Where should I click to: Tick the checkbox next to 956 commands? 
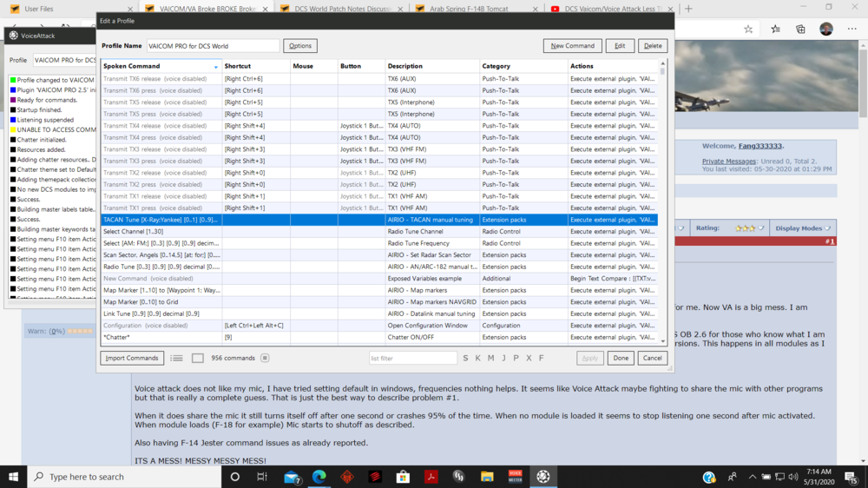(198, 359)
